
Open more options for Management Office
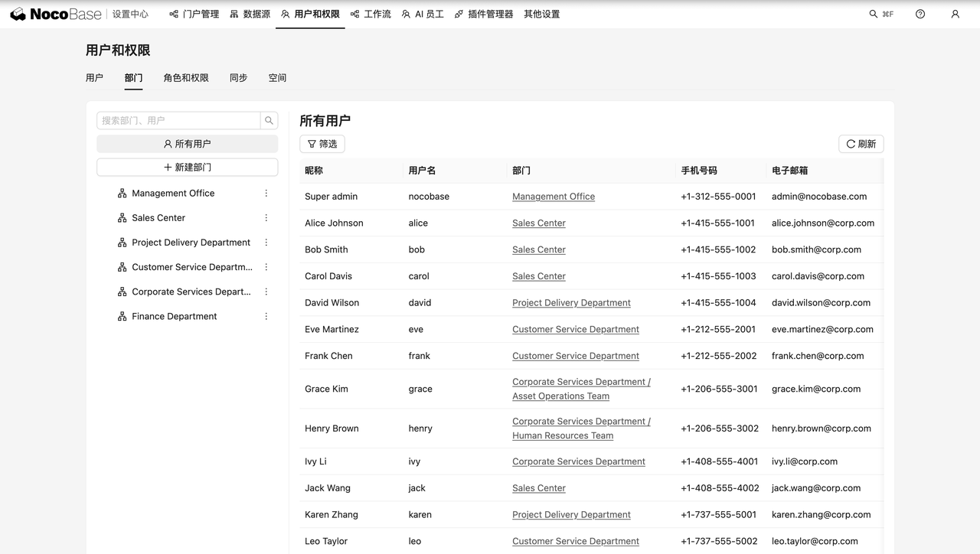coord(266,194)
